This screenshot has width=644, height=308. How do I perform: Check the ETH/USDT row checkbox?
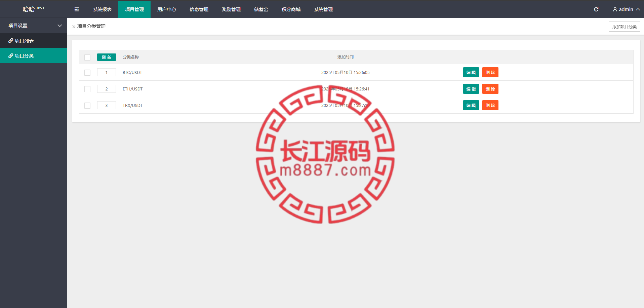87,89
